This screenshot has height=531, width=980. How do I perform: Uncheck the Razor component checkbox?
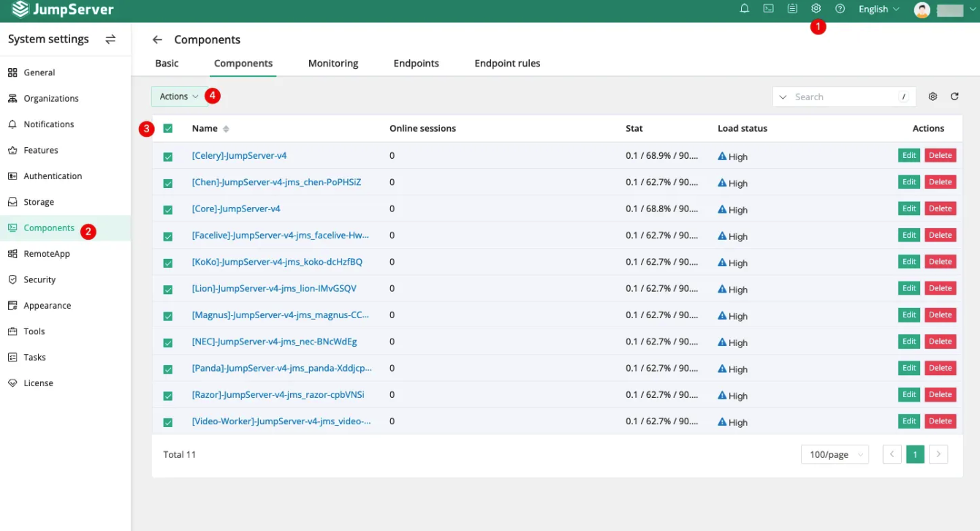[168, 396]
